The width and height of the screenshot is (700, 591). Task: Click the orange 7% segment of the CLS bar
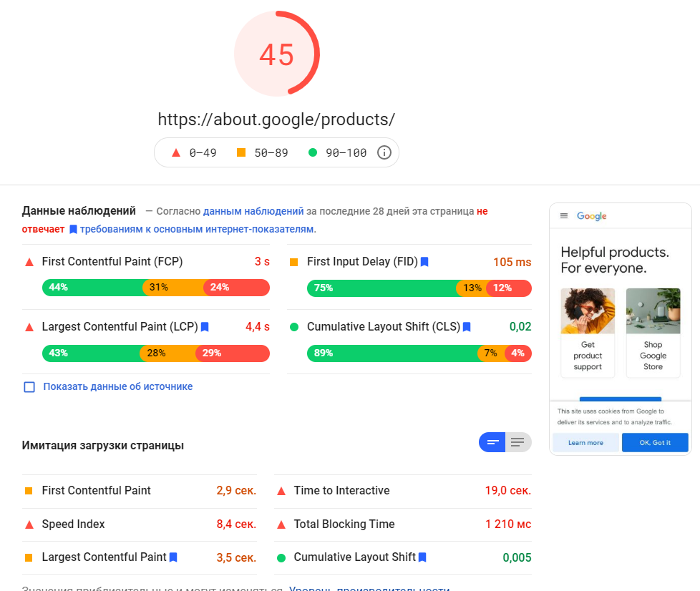[492, 353]
